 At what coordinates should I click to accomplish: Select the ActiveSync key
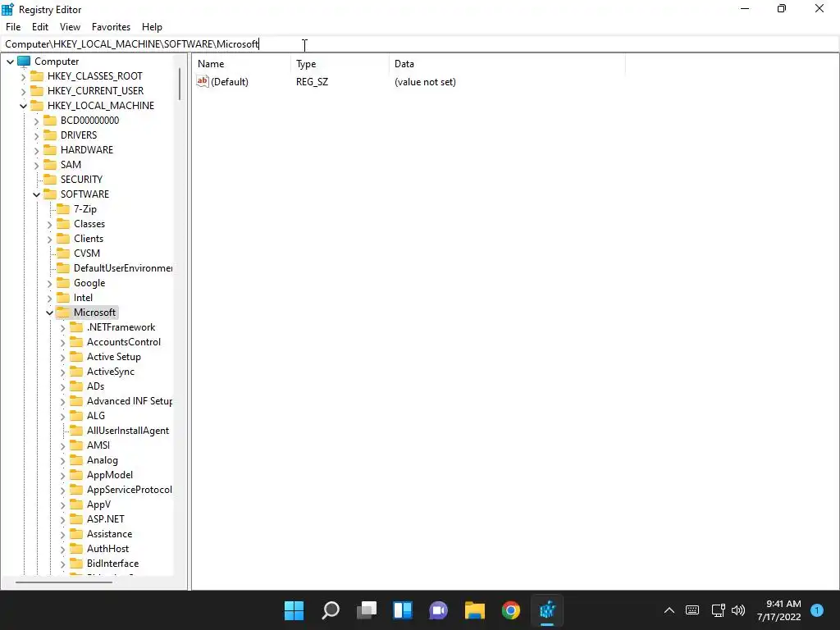point(111,372)
